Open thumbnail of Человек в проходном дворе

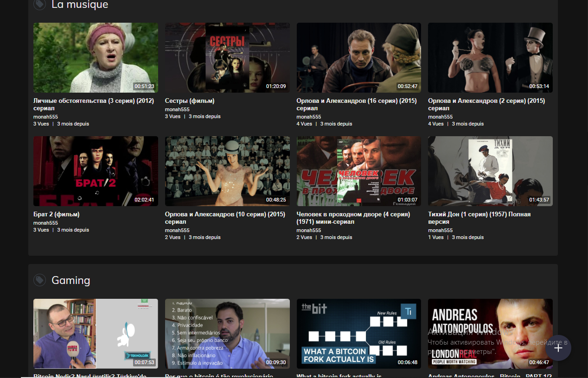point(359,171)
